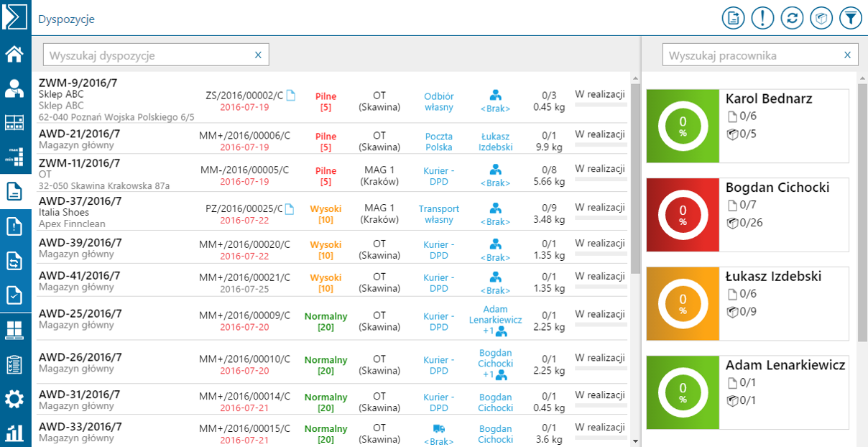The height and width of the screenshot is (447, 868).
Task: Click the exclamation mark priority icon
Action: (762, 18)
